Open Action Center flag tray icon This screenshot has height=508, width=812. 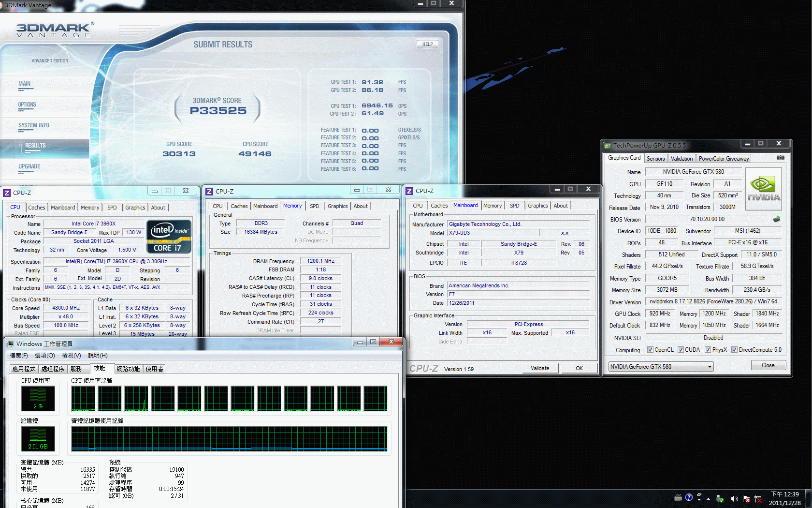coord(746,499)
